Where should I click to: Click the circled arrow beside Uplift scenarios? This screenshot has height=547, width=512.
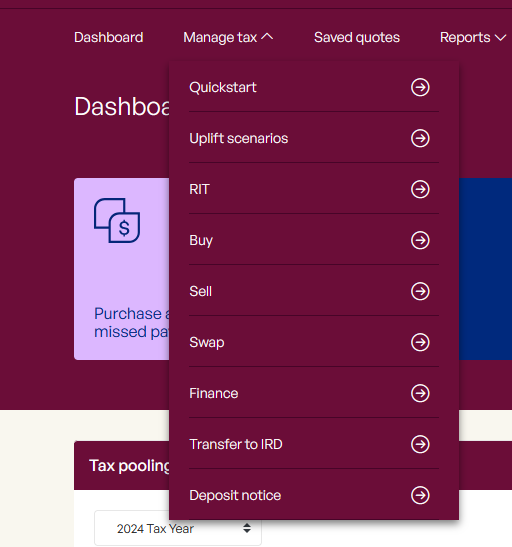[x=420, y=138]
